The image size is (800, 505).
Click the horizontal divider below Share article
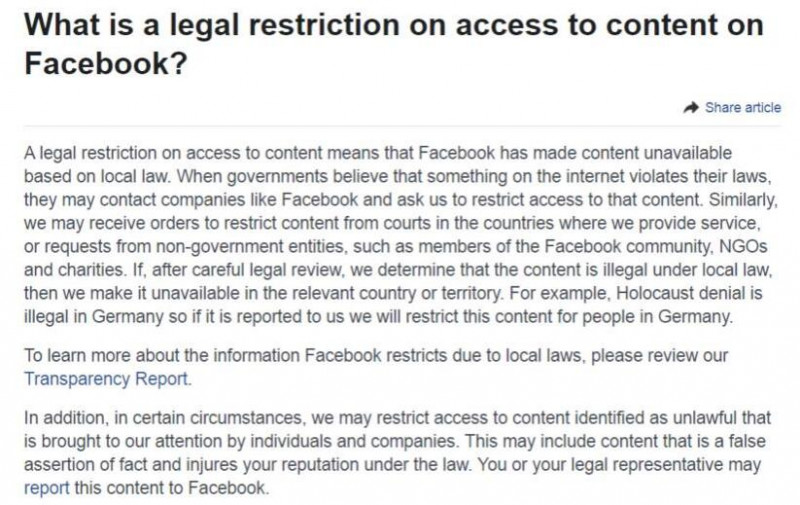click(402, 125)
